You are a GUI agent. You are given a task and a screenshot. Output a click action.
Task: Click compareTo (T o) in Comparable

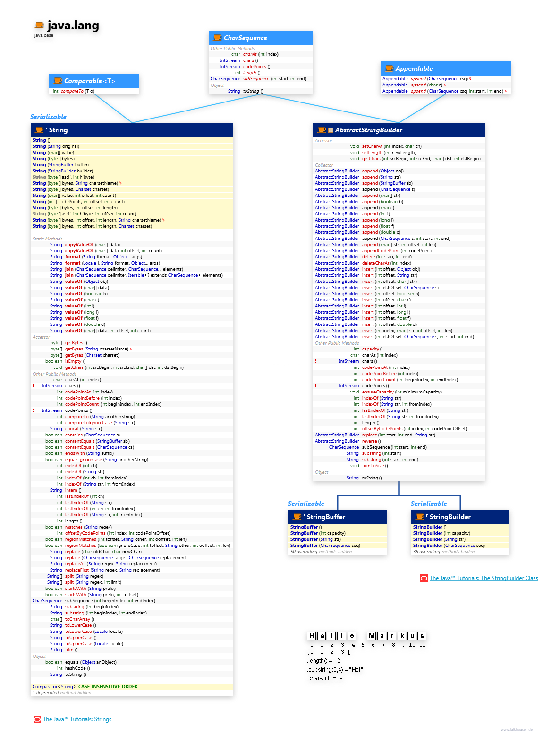pyautogui.click(x=77, y=91)
